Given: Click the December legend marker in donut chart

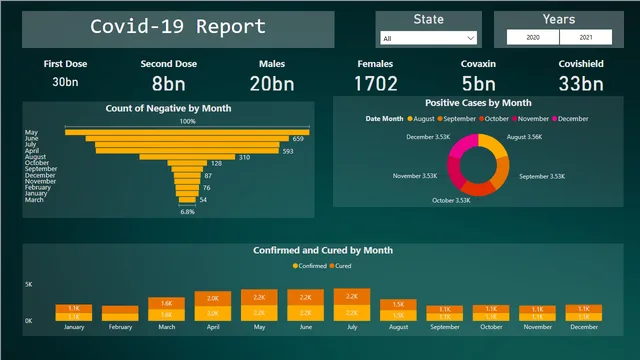Looking at the screenshot, I should point(554,119).
